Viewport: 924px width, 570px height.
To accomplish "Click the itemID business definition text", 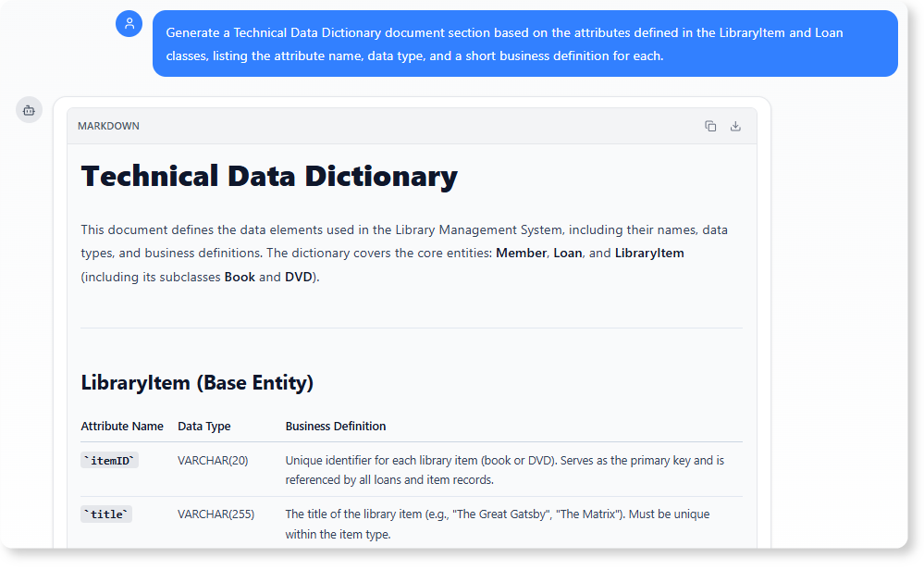I will [x=504, y=469].
